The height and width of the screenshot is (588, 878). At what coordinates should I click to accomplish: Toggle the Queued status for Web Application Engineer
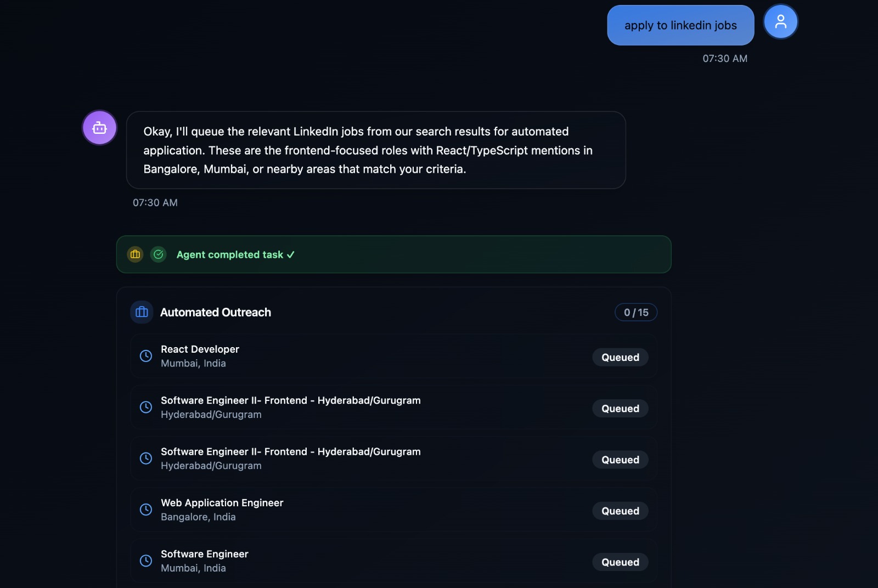tap(620, 511)
